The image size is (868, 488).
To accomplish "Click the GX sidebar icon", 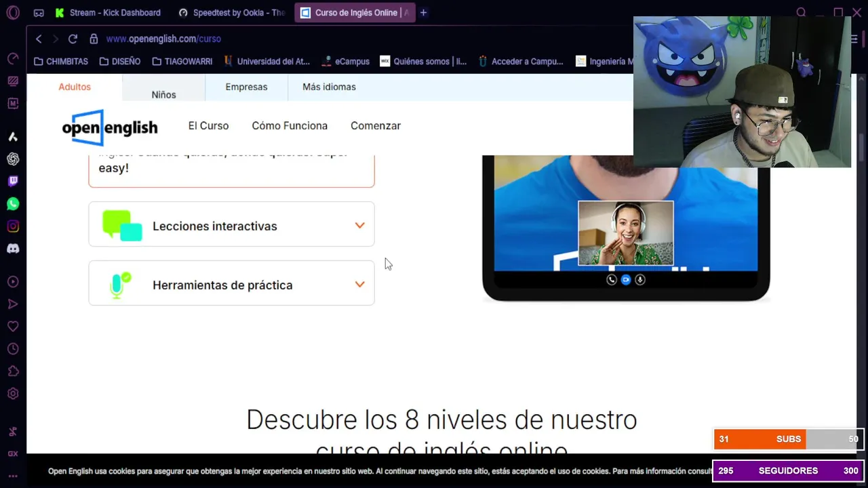I will tap(13, 454).
